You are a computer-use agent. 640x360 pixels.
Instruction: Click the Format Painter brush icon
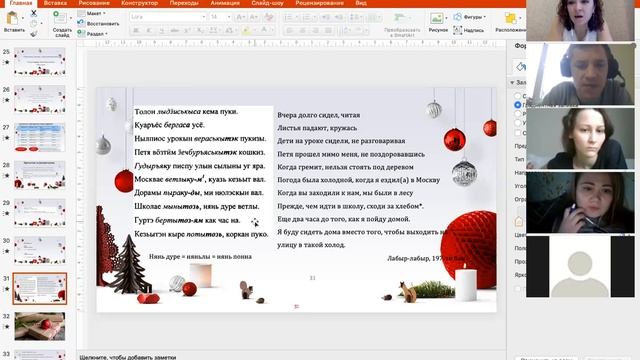[34, 33]
